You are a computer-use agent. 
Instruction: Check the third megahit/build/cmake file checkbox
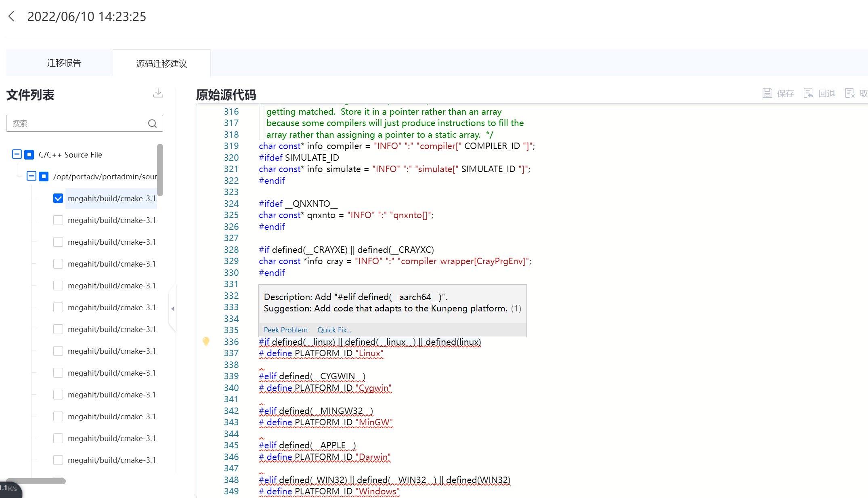pos(58,242)
